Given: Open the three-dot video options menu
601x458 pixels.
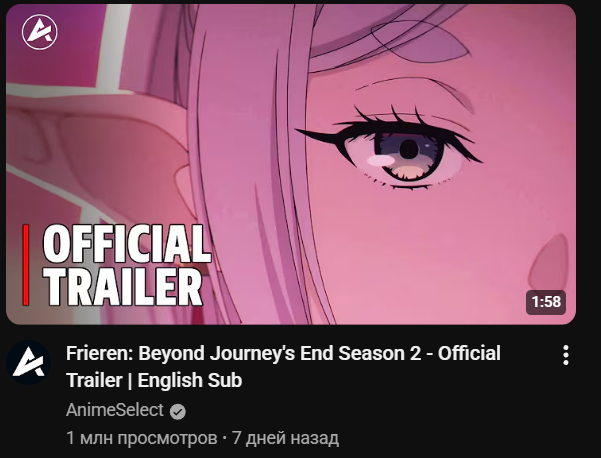Looking at the screenshot, I should click(566, 355).
